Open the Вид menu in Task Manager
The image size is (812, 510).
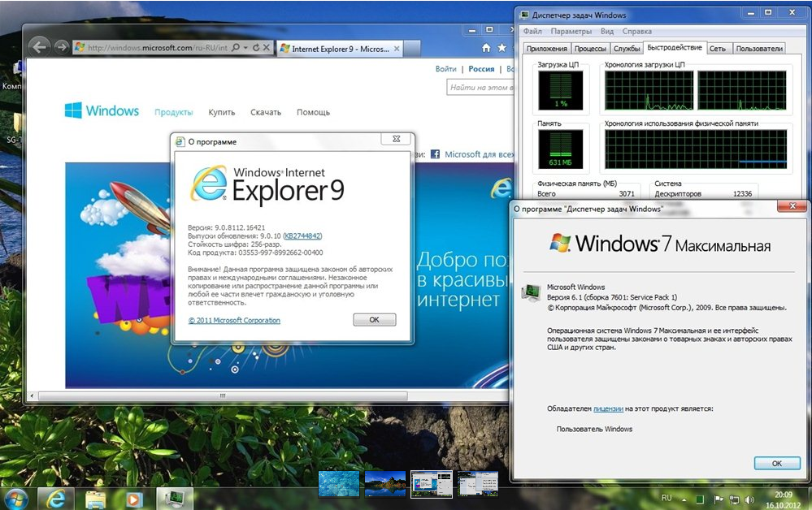click(607, 31)
